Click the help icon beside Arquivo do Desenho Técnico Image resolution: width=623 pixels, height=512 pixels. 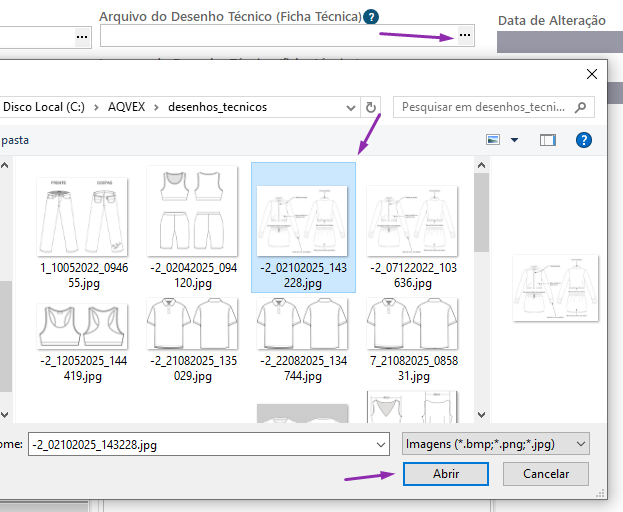tap(371, 17)
